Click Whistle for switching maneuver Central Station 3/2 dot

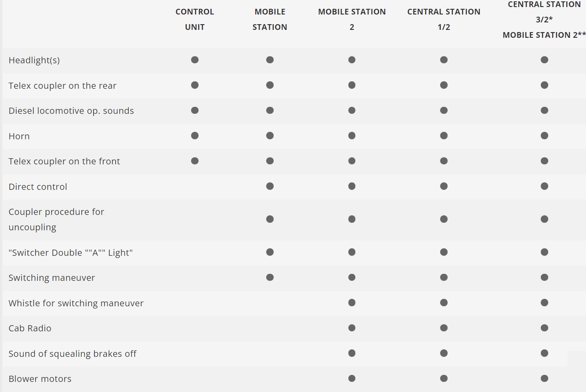coord(544,302)
